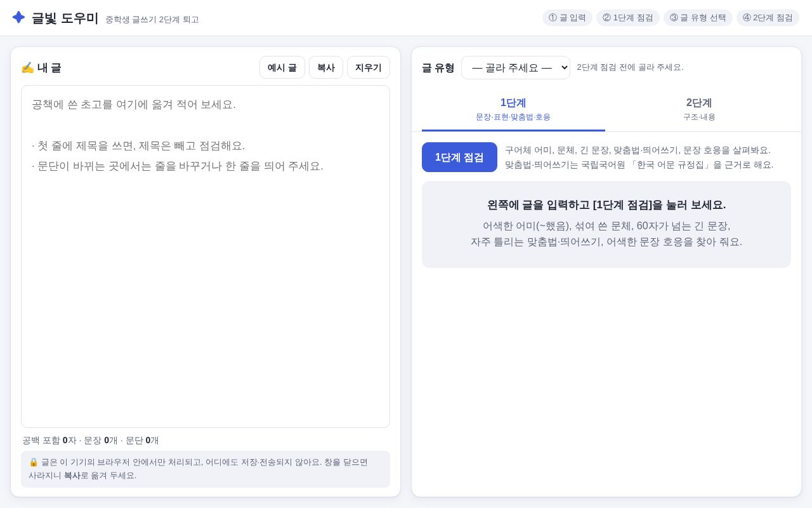Image resolution: width=812 pixels, height=508 pixels.
Task: Switch to the 1단계 tab
Action: [513, 109]
